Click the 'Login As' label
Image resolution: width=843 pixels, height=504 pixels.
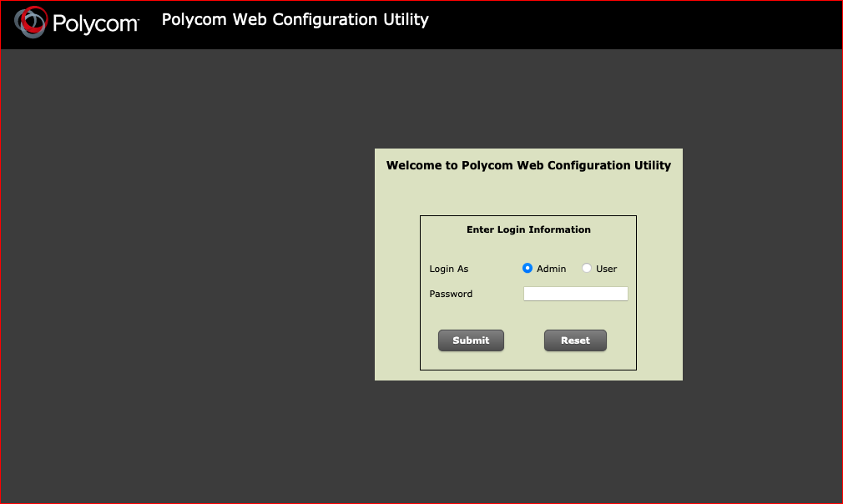pos(448,269)
